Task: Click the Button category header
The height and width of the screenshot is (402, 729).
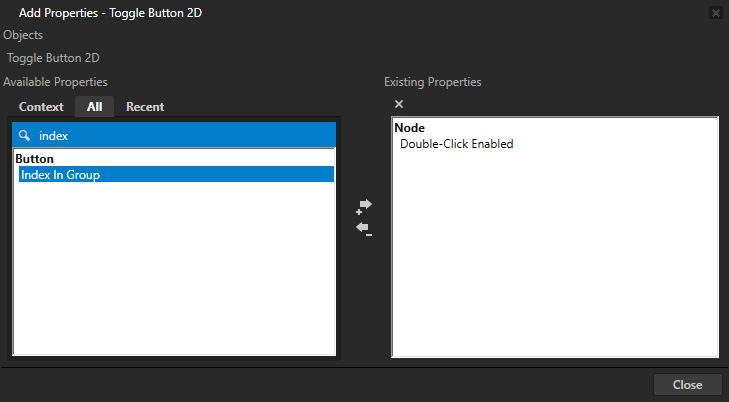Action: 35,159
